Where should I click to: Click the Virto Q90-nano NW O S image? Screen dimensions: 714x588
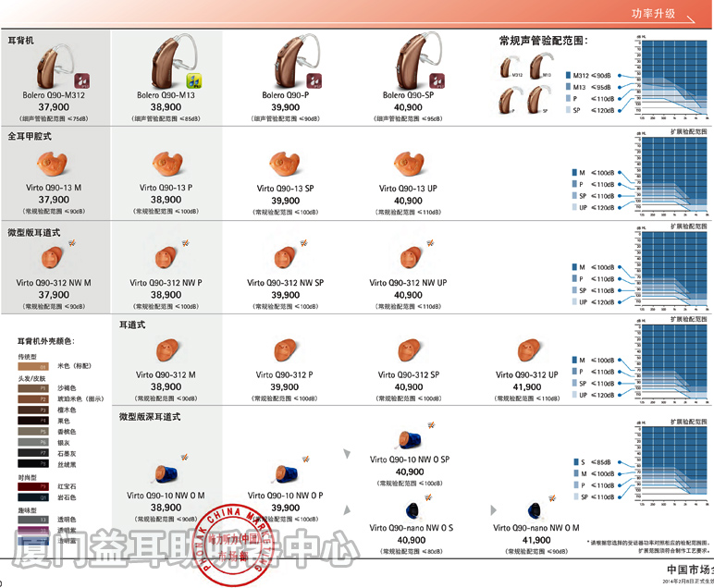click(x=412, y=510)
